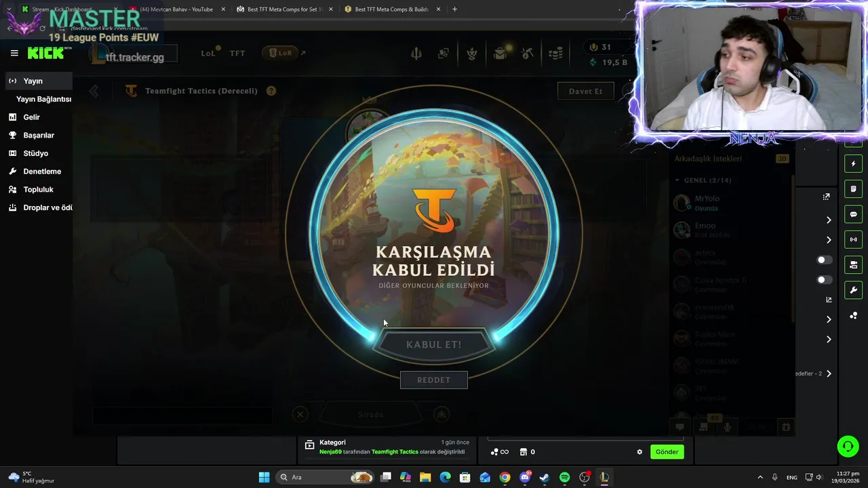Open the Loot backpack icon in client
This screenshot has height=488, width=868.
click(500, 53)
